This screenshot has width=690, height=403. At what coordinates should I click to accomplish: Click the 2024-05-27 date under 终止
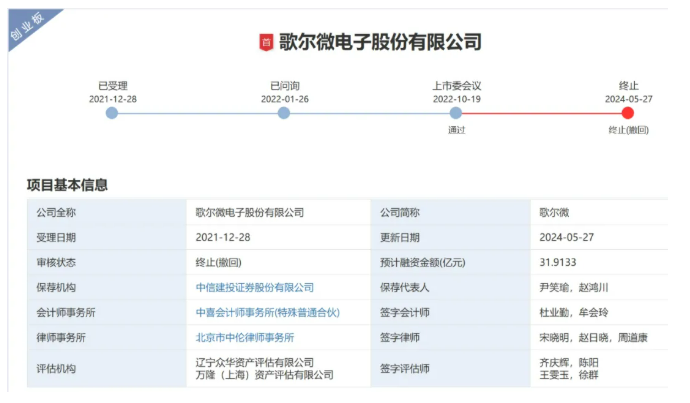click(628, 99)
